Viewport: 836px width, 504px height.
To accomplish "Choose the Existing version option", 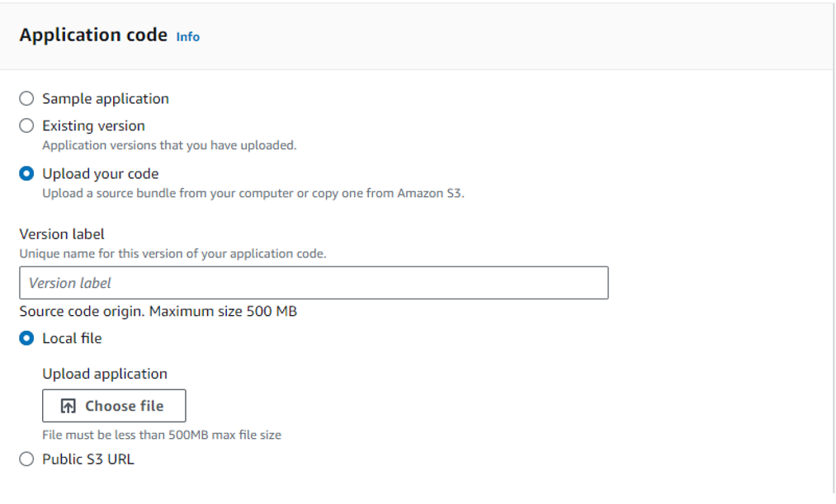I will click(26, 125).
